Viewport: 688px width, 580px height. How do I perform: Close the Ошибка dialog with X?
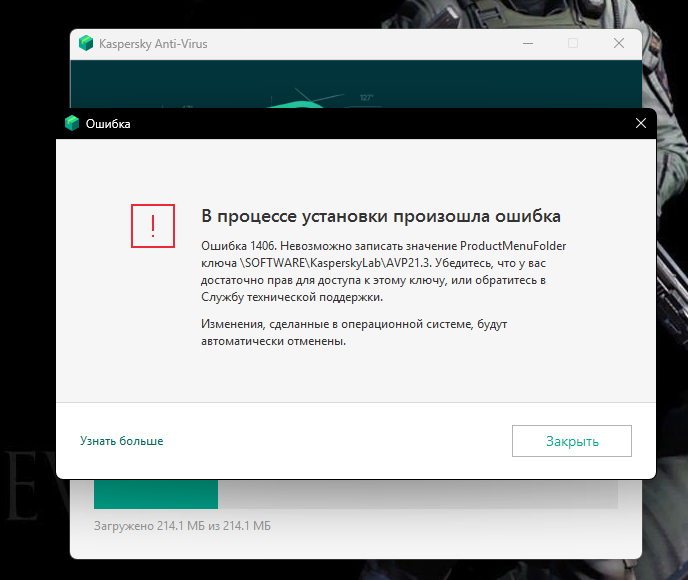click(x=641, y=123)
